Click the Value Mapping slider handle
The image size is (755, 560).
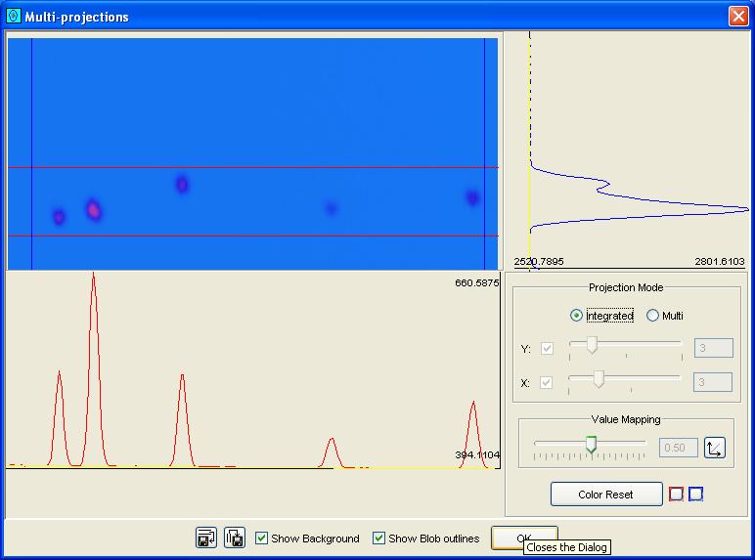(x=591, y=445)
